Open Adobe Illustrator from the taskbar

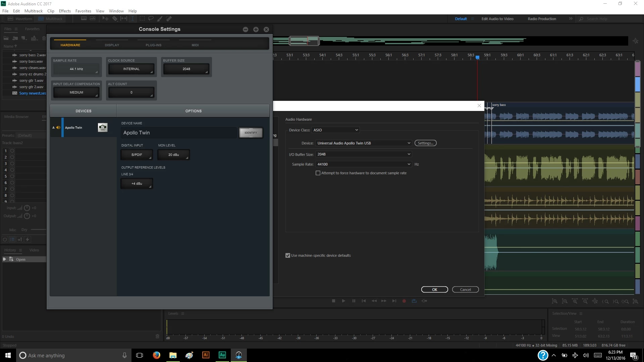[x=206, y=355]
